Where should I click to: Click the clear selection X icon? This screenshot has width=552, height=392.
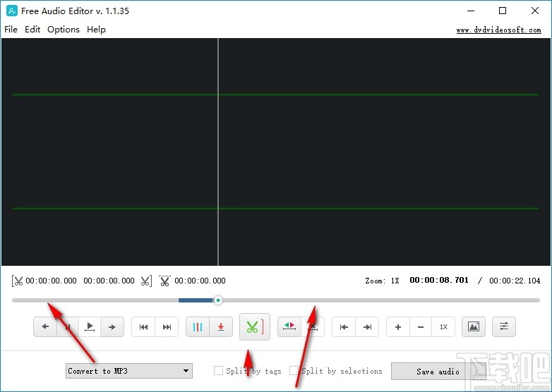pyautogui.click(x=313, y=327)
